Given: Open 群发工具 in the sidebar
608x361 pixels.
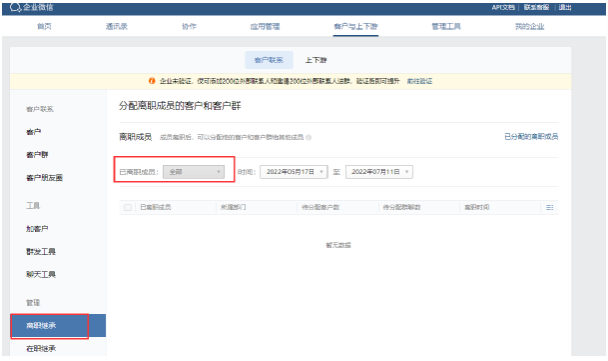Looking at the screenshot, I should click(41, 252).
